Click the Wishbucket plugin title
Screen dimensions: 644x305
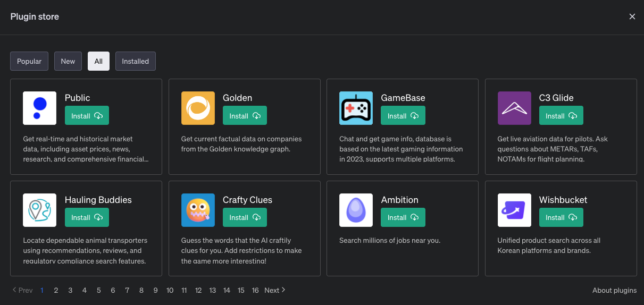563,200
